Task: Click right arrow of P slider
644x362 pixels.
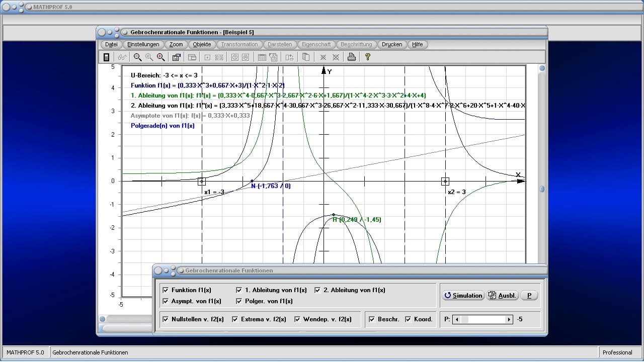Action: tap(509, 319)
